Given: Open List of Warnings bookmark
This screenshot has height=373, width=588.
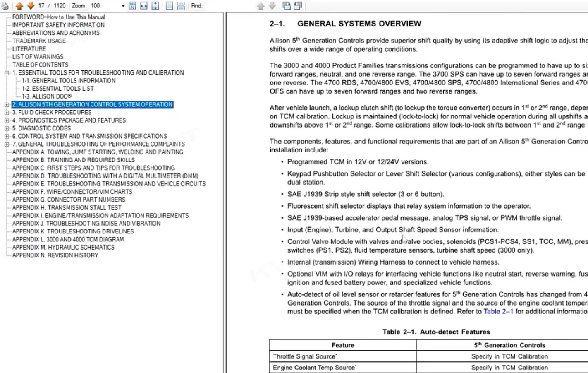Looking at the screenshot, I should click(38, 57).
